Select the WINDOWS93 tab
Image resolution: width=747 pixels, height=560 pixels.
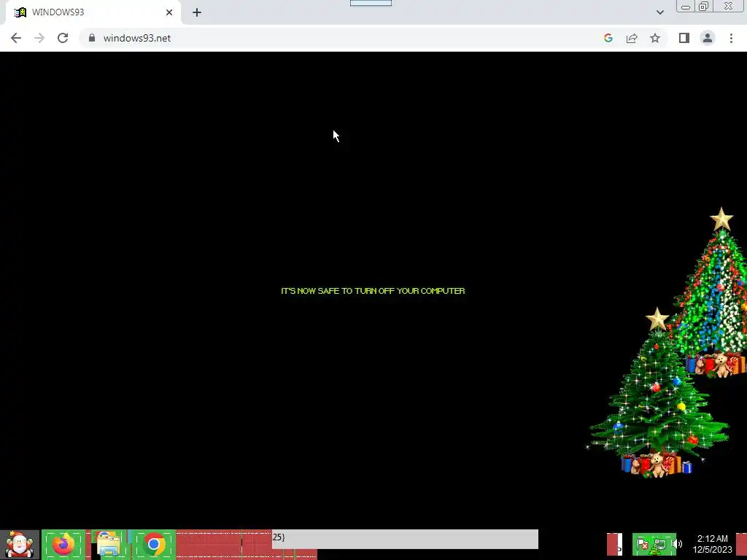click(x=93, y=12)
